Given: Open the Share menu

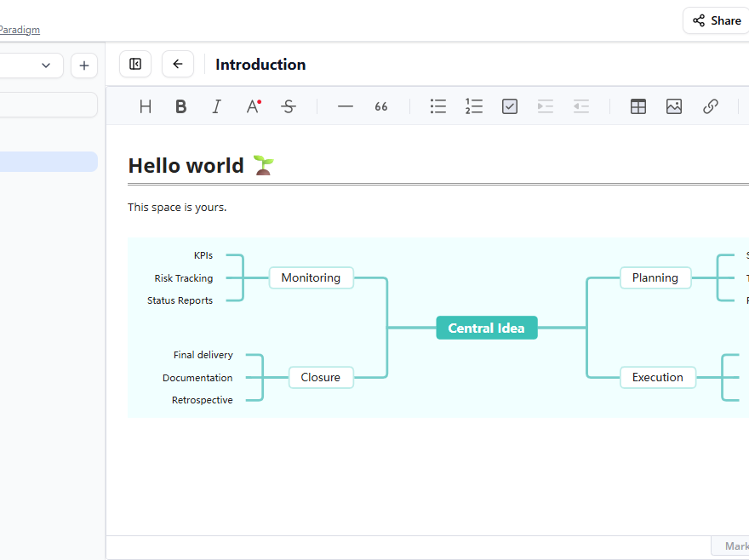Looking at the screenshot, I should point(716,20).
